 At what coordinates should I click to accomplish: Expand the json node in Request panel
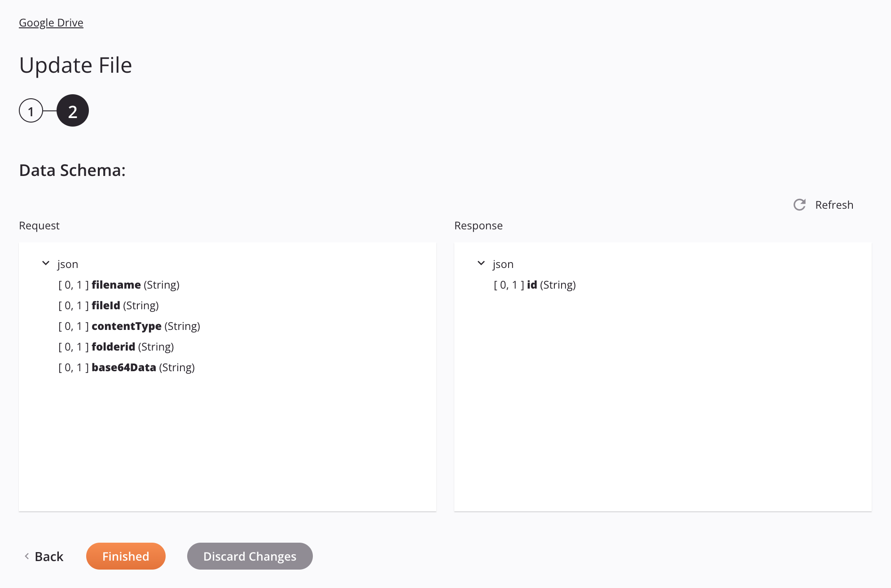pos(46,263)
